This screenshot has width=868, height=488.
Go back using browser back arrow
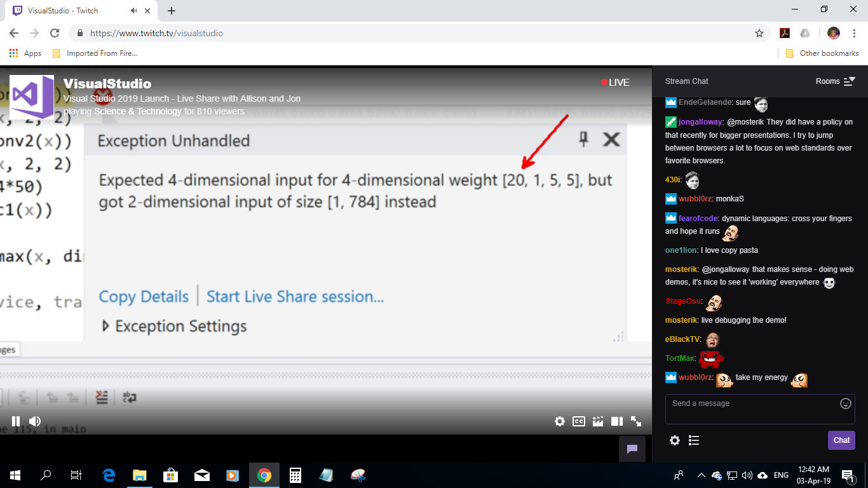(x=14, y=33)
